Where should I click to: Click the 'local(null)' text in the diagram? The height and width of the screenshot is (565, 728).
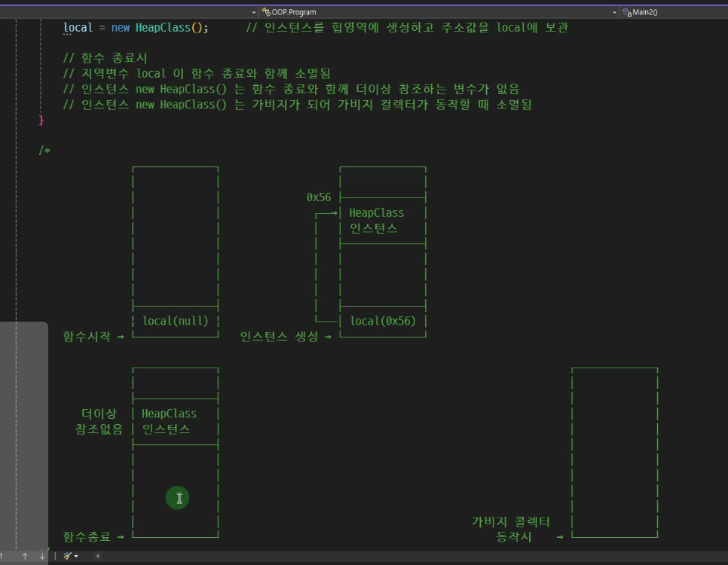[176, 321]
